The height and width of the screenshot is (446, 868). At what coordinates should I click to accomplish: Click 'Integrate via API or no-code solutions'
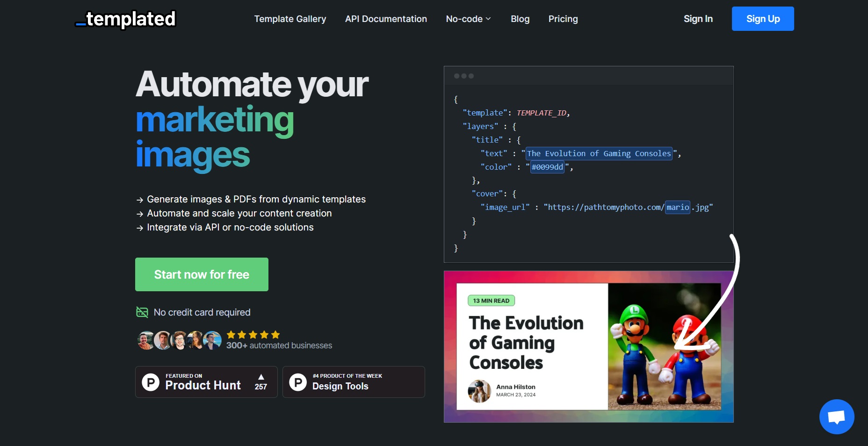[230, 227]
